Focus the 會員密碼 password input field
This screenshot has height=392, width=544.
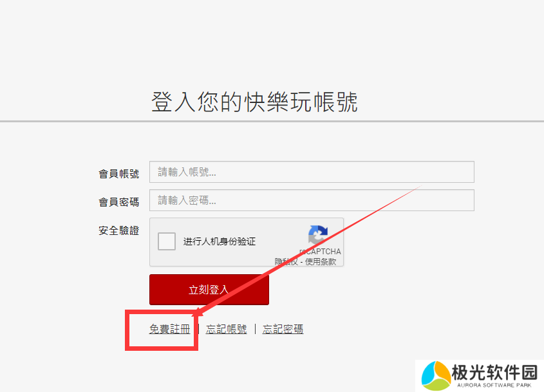312,200
